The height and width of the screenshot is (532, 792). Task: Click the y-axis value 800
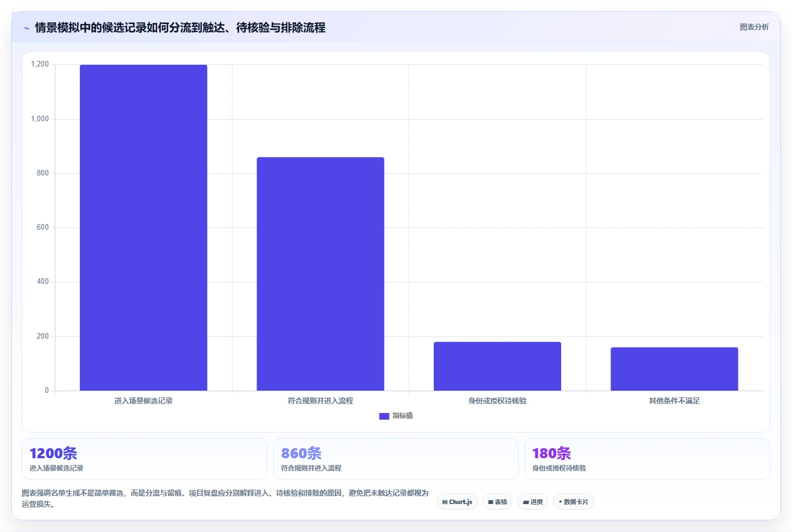[42, 173]
